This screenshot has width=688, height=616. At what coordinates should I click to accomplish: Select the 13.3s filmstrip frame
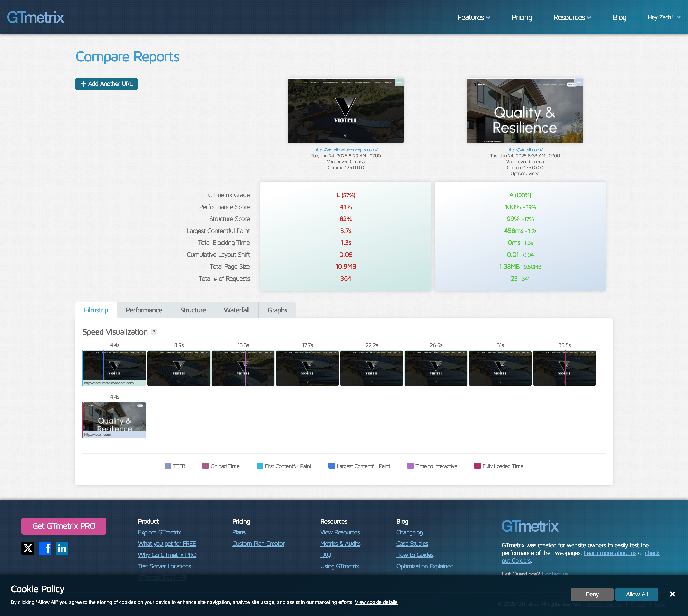[x=243, y=368]
